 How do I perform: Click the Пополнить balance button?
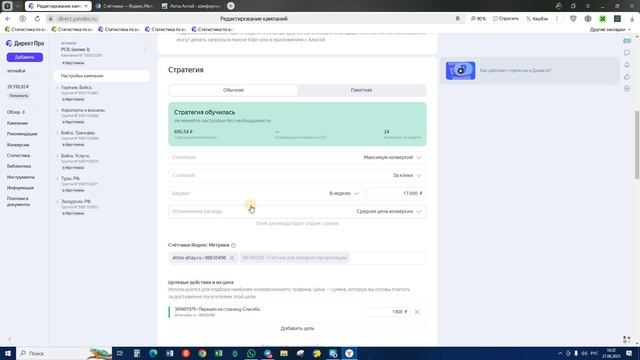(x=19, y=96)
